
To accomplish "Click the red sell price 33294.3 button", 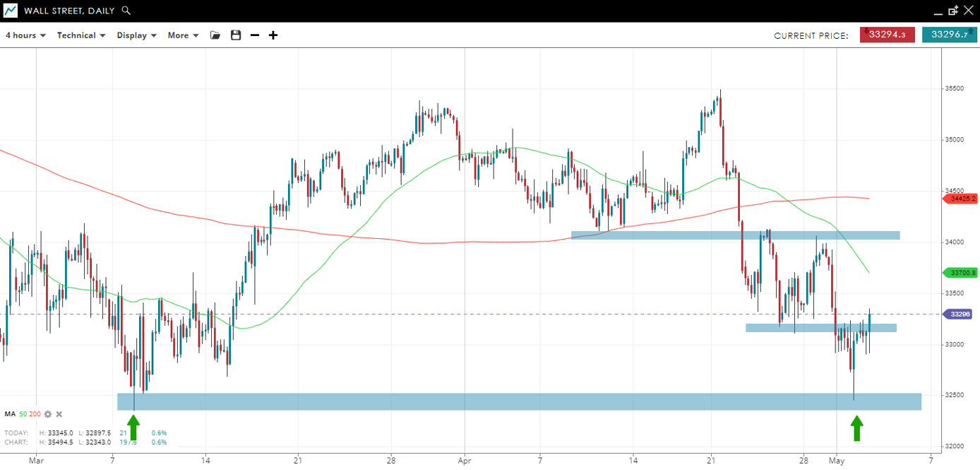I will [887, 35].
